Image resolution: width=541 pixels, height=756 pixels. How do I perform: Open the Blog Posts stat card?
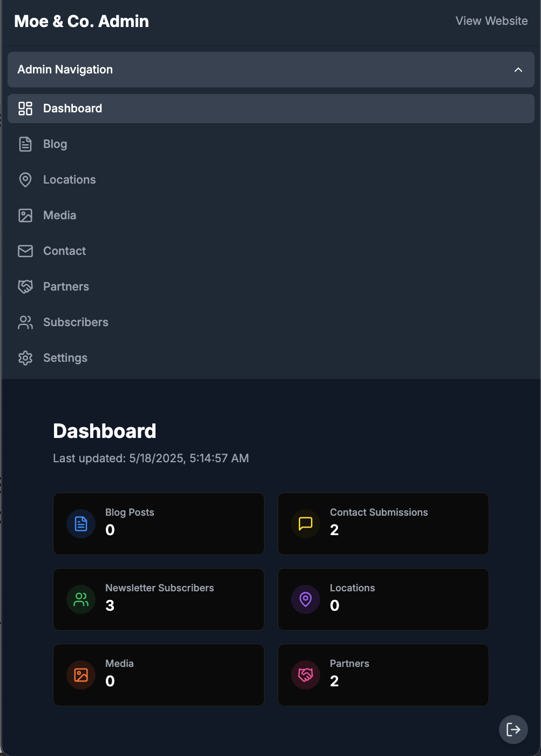click(x=159, y=524)
